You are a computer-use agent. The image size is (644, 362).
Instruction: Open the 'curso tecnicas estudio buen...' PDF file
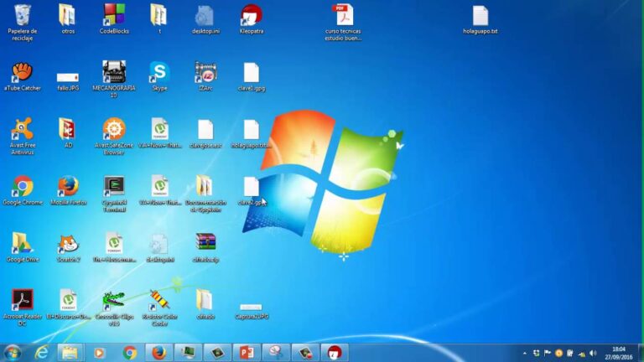click(343, 22)
